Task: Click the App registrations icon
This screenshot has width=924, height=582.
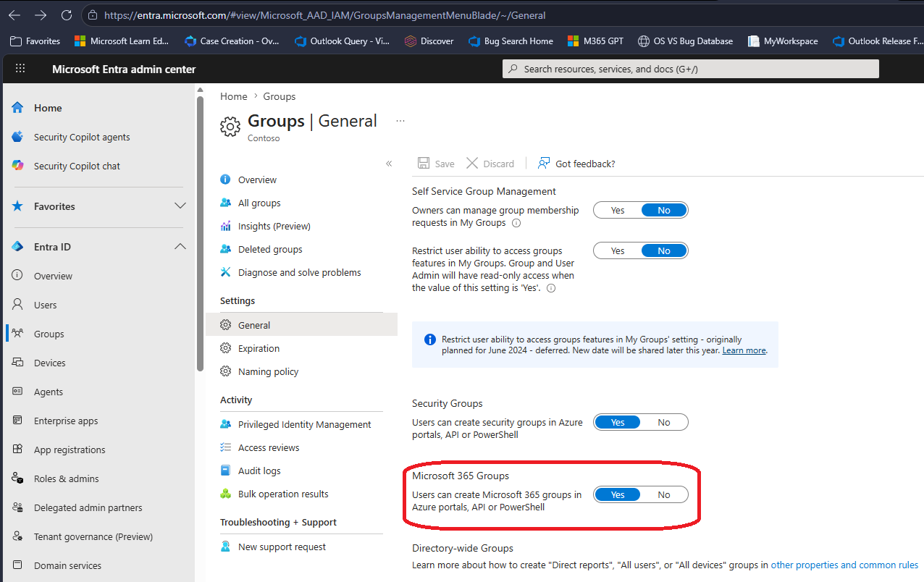Action: (18, 450)
